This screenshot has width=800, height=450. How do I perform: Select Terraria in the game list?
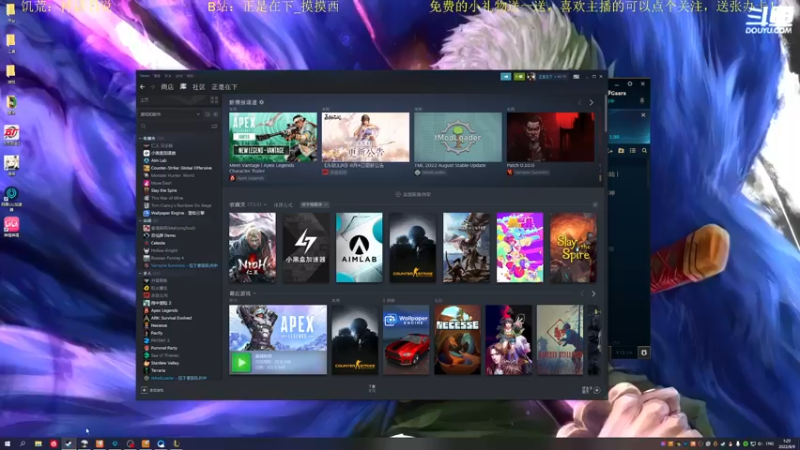[158, 370]
